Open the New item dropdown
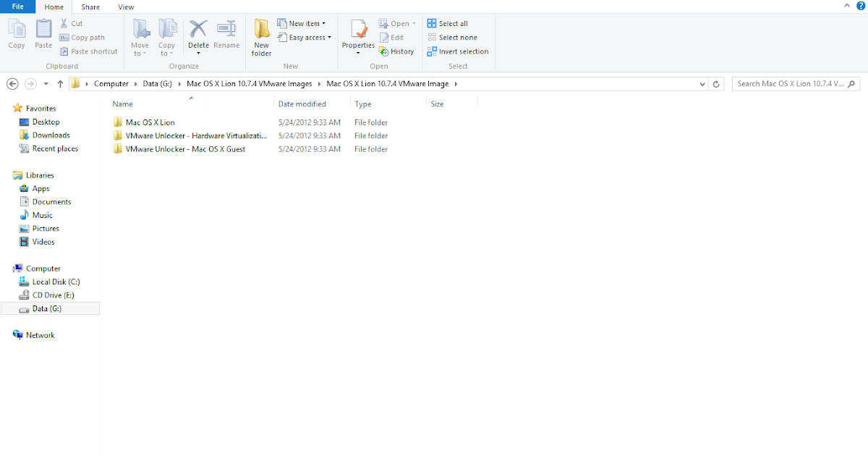 (302, 23)
